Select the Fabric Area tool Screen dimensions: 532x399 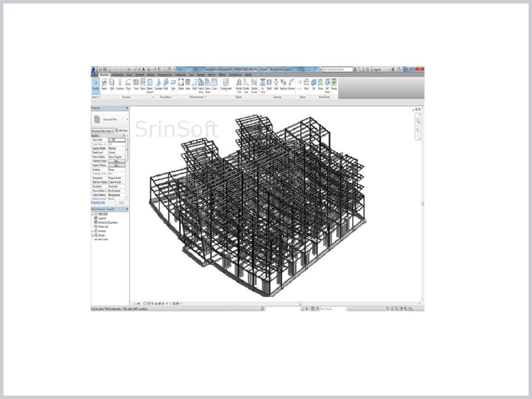tap(201, 86)
